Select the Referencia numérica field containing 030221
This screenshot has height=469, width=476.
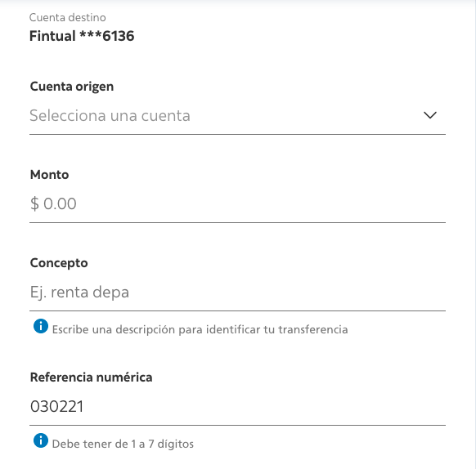coord(237,407)
